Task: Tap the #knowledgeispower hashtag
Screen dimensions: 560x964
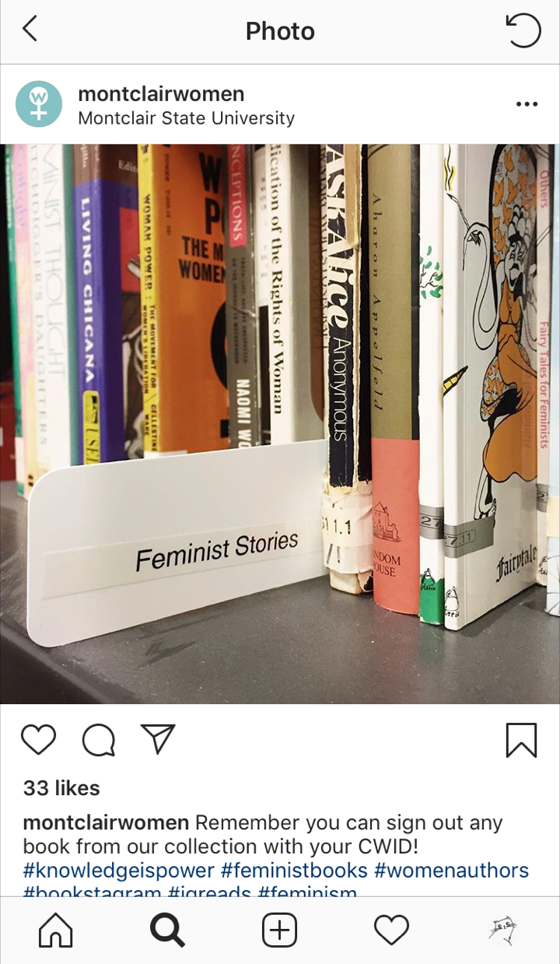Action: pyautogui.click(x=118, y=870)
